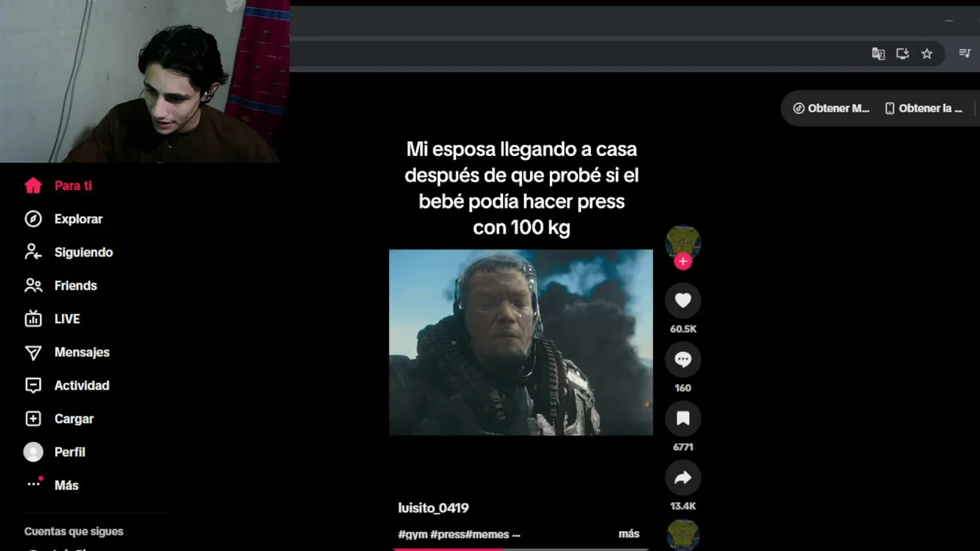Like the video with heart icon

coord(683,301)
